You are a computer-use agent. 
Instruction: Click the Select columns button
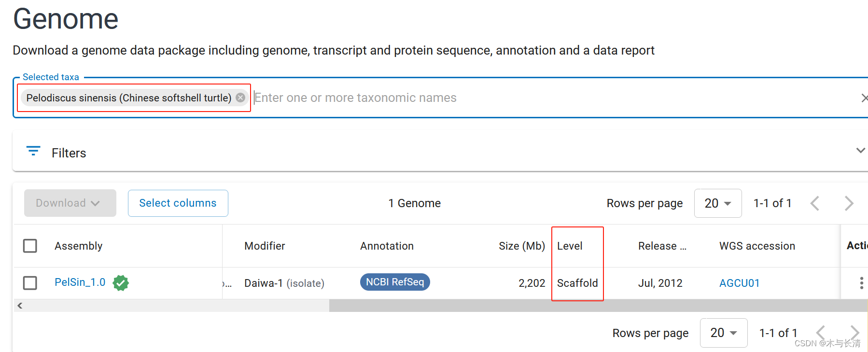coord(178,203)
